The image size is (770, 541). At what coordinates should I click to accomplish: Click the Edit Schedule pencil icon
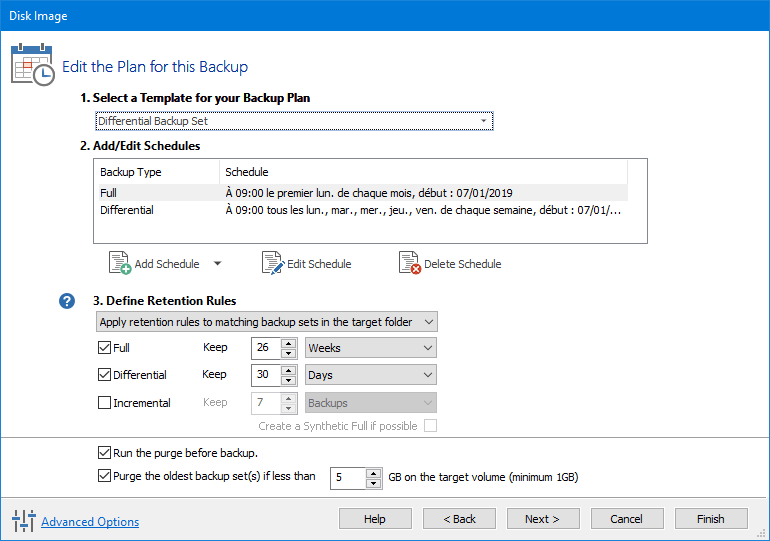coord(273,263)
